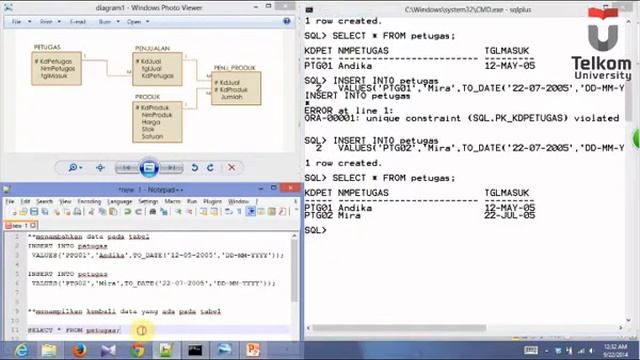Viewport: 640px width, 360px height.
Task: Open Notepad++ View menu
Action: pyautogui.click(x=65, y=202)
